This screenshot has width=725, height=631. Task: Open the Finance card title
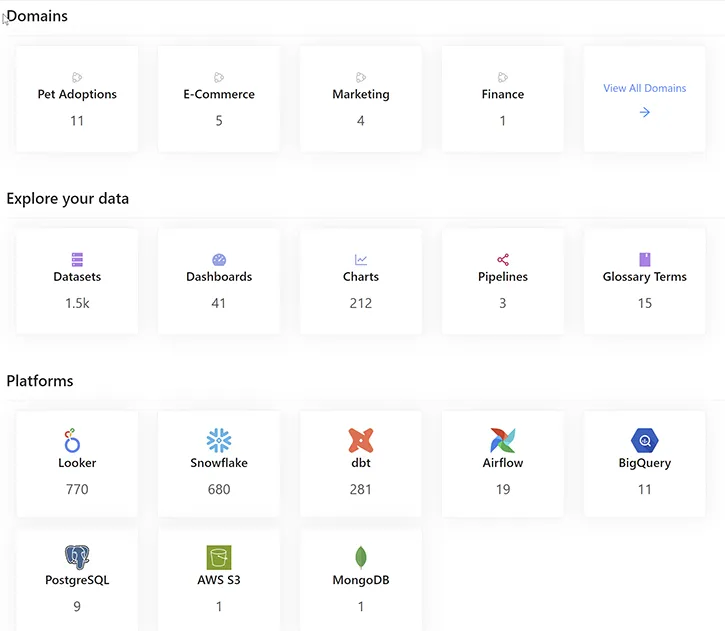503,94
